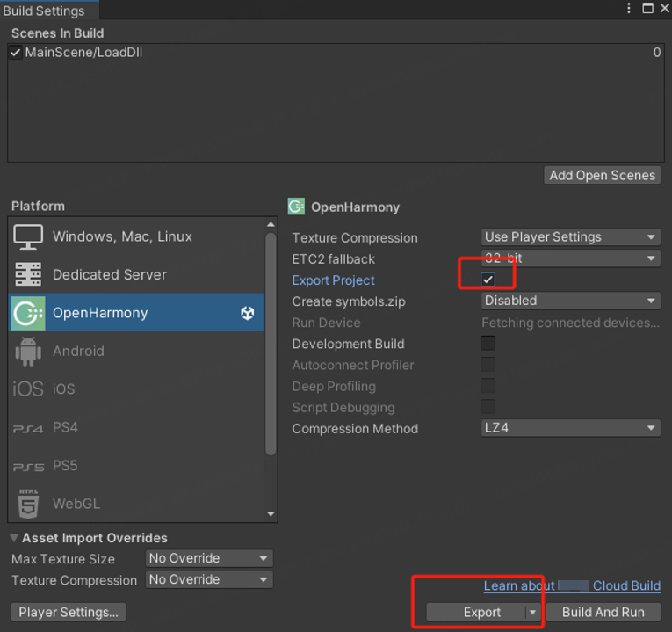Uncheck the Export Project checkbox
The width and height of the screenshot is (672, 632).
point(488,280)
